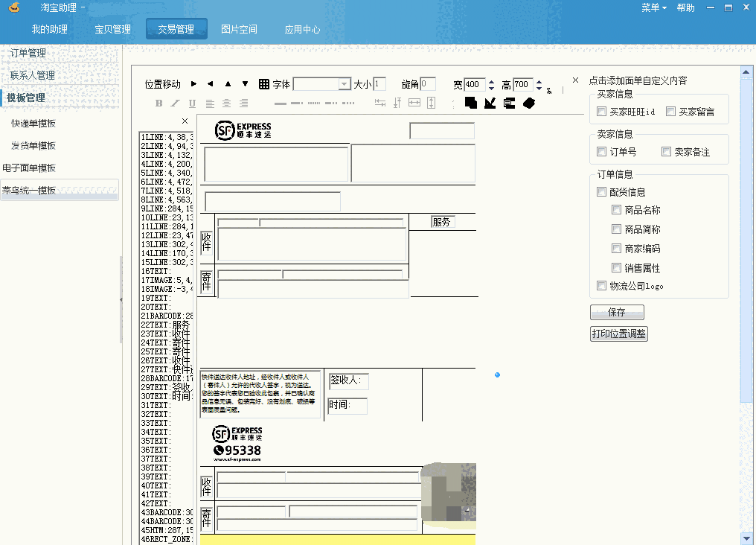
Task: Select the center alignment icon
Action: pyautogui.click(x=226, y=103)
